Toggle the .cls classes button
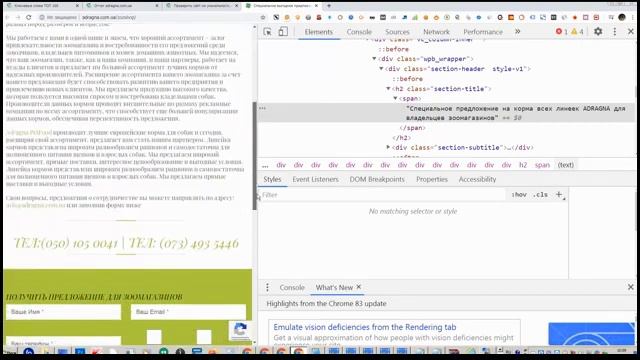Viewport: 640px width, 360px height. pos(540,195)
